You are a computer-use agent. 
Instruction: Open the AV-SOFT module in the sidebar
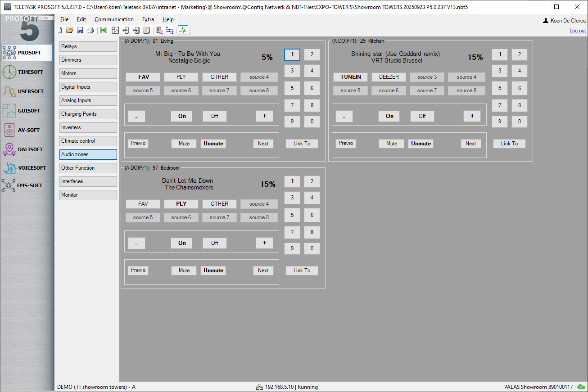point(27,130)
